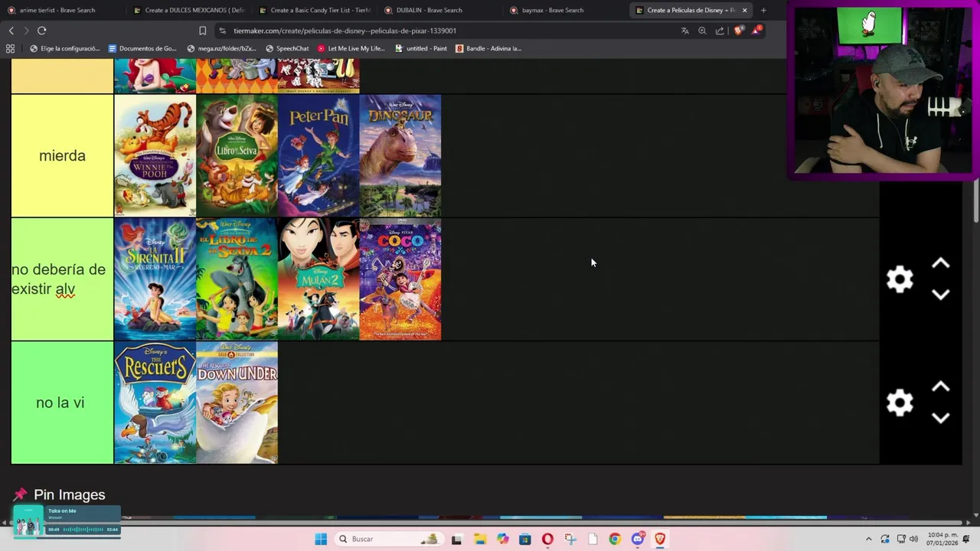Screen dimensions: 980x551
Task: Select La Sirenita II poster
Action: pos(155,279)
